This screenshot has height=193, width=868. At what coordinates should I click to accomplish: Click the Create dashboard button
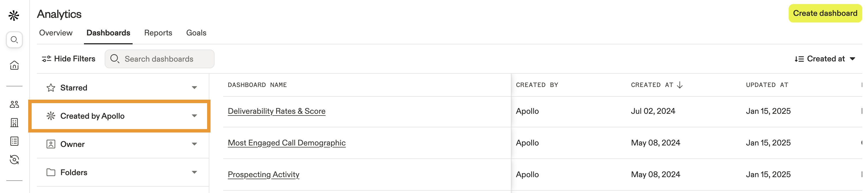tap(825, 13)
